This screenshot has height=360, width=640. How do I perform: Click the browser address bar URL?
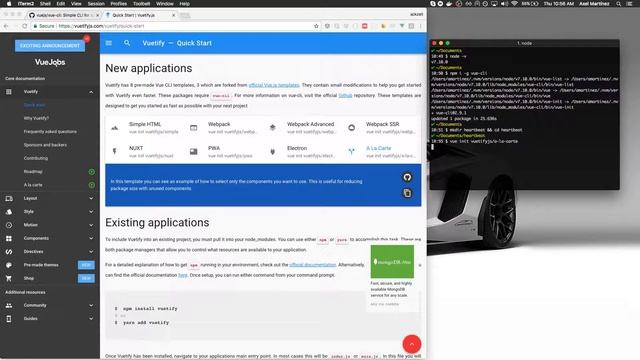[101, 26]
